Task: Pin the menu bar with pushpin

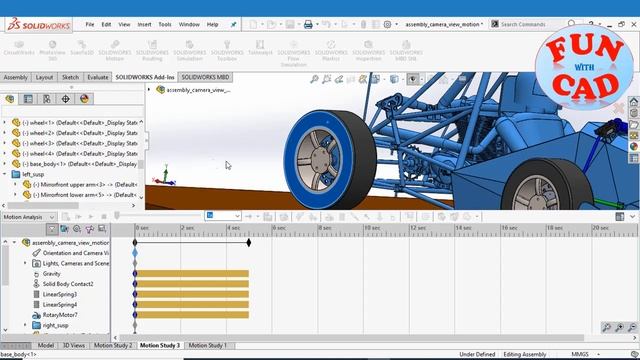Action: (x=233, y=24)
